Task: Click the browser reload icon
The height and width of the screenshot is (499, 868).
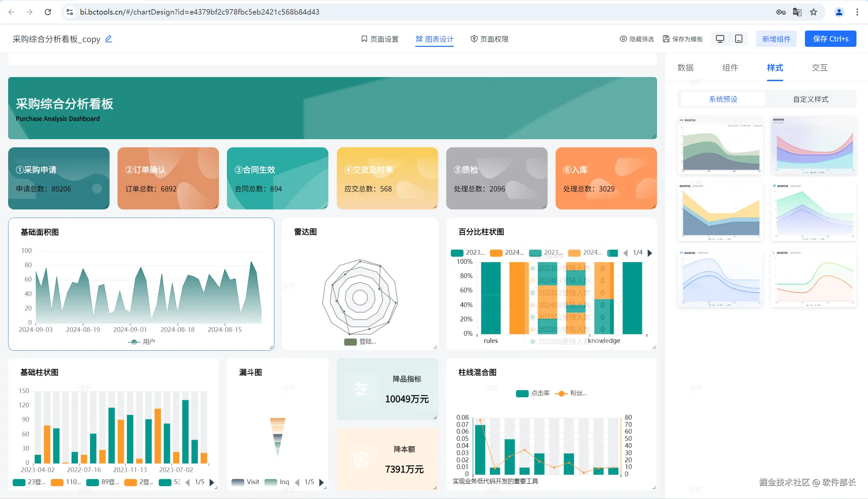Action: click(48, 12)
